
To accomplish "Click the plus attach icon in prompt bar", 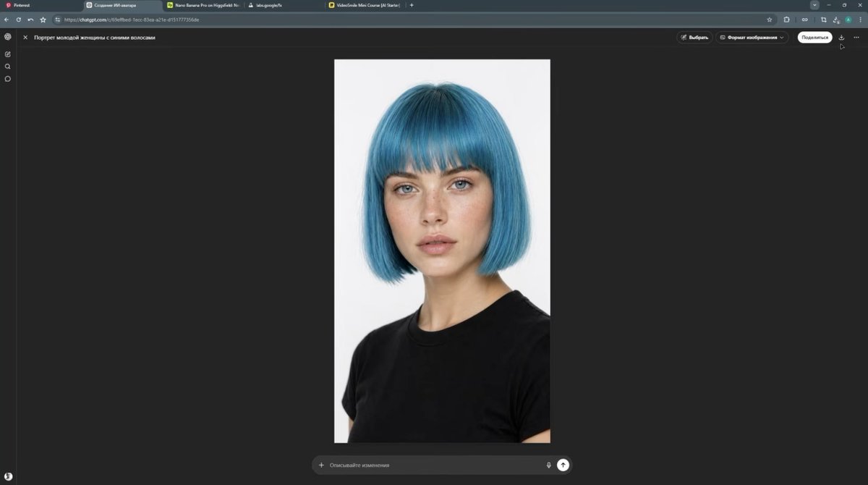I will [321, 465].
